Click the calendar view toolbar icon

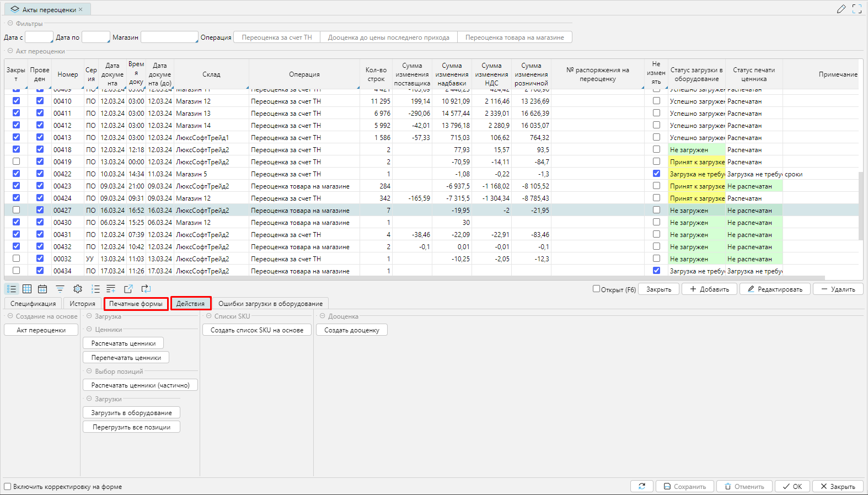[42, 289]
